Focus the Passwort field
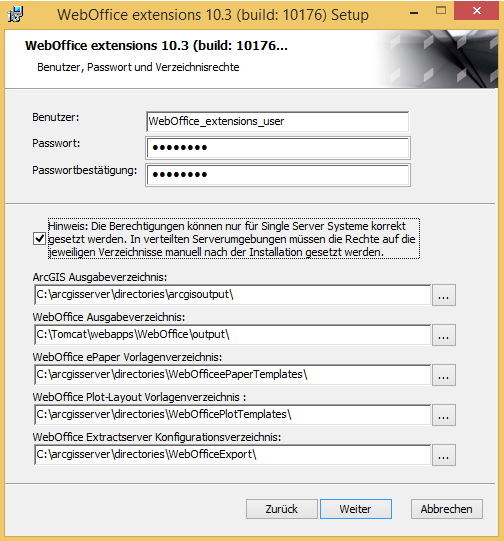504x541 pixels. click(x=278, y=148)
